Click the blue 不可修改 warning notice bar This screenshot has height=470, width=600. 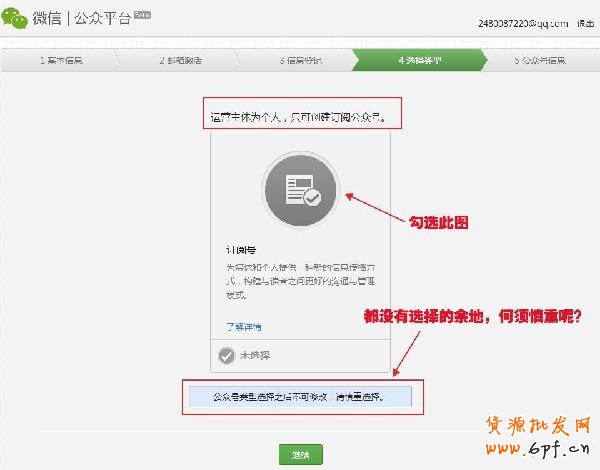300,397
